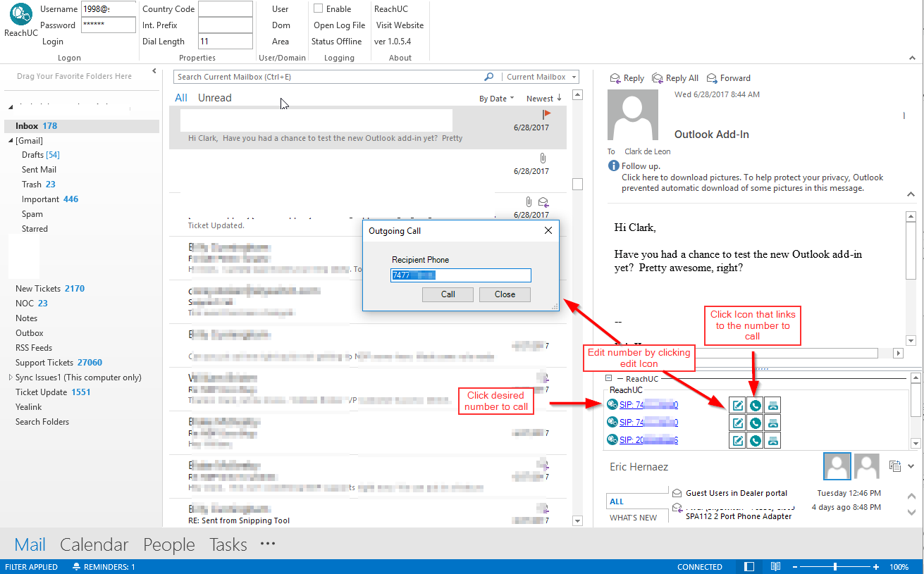Open 'Guest Users in Dealer portal' message
The height and width of the screenshot is (574, 924).
(737, 493)
